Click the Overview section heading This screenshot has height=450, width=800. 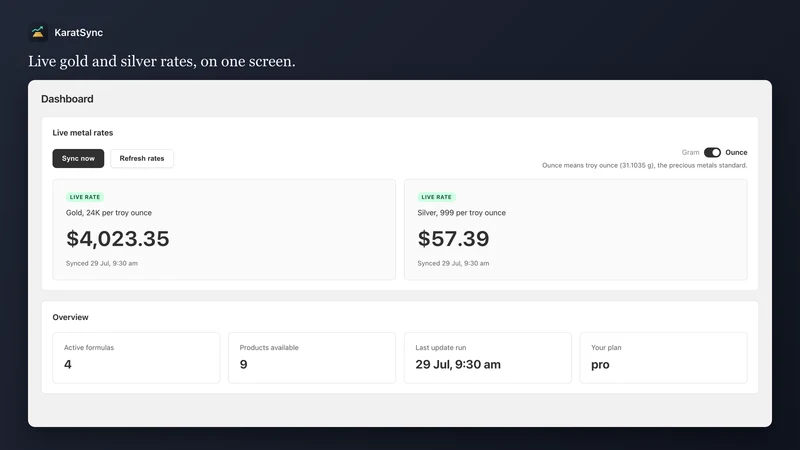(70, 317)
